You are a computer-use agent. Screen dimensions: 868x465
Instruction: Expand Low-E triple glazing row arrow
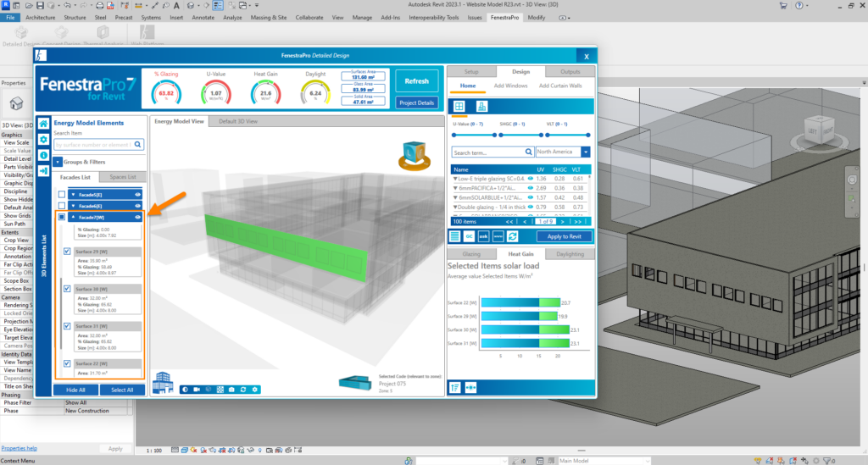point(455,180)
